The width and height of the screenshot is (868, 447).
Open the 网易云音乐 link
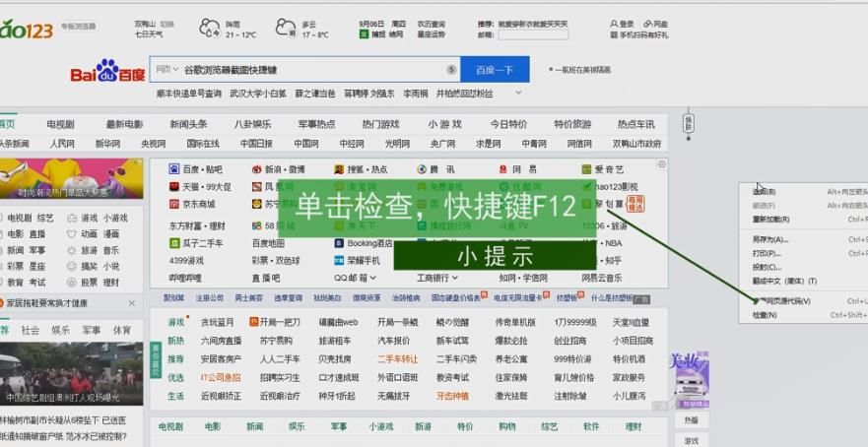coord(602,278)
